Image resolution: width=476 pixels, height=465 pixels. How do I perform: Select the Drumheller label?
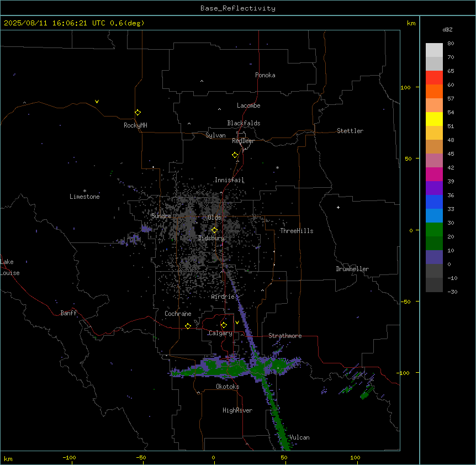point(352,269)
